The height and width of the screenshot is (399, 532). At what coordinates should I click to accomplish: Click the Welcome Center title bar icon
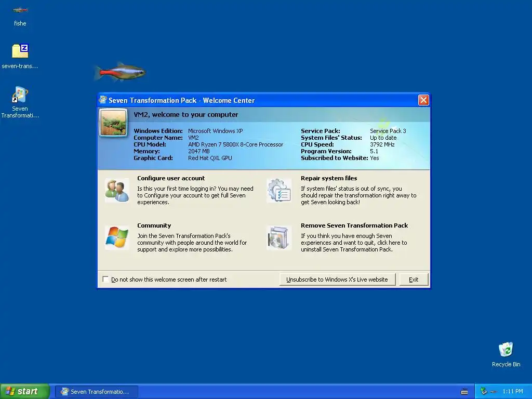(103, 100)
